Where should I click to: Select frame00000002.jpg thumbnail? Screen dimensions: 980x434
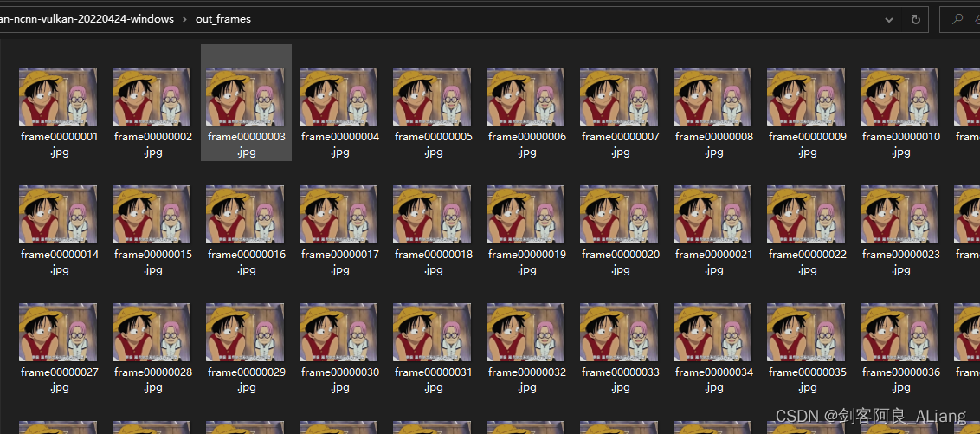tap(152, 97)
